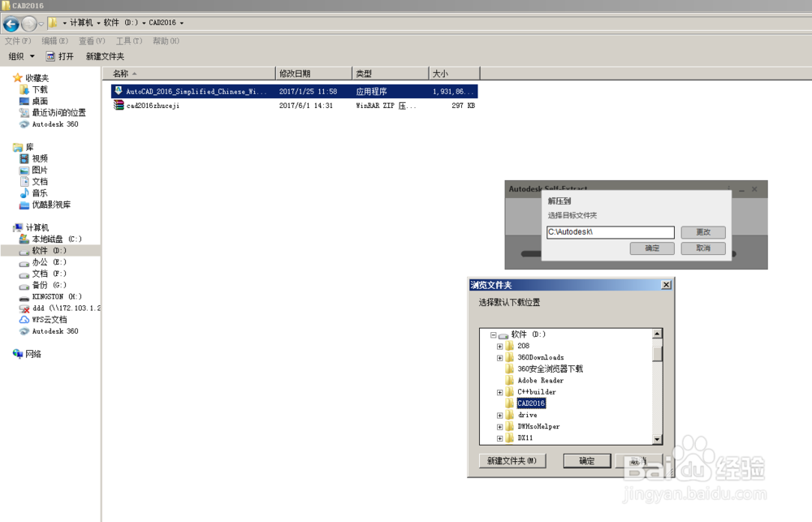Viewport: 812px width, 522px height.
Task: Open drive 备份 (G:) in the sidebar
Action: [49, 285]
